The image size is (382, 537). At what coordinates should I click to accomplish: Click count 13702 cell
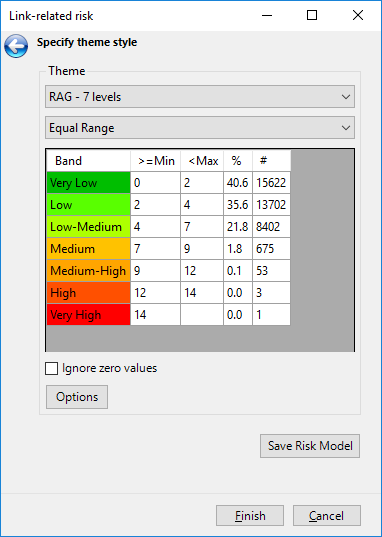coord(272,205)
